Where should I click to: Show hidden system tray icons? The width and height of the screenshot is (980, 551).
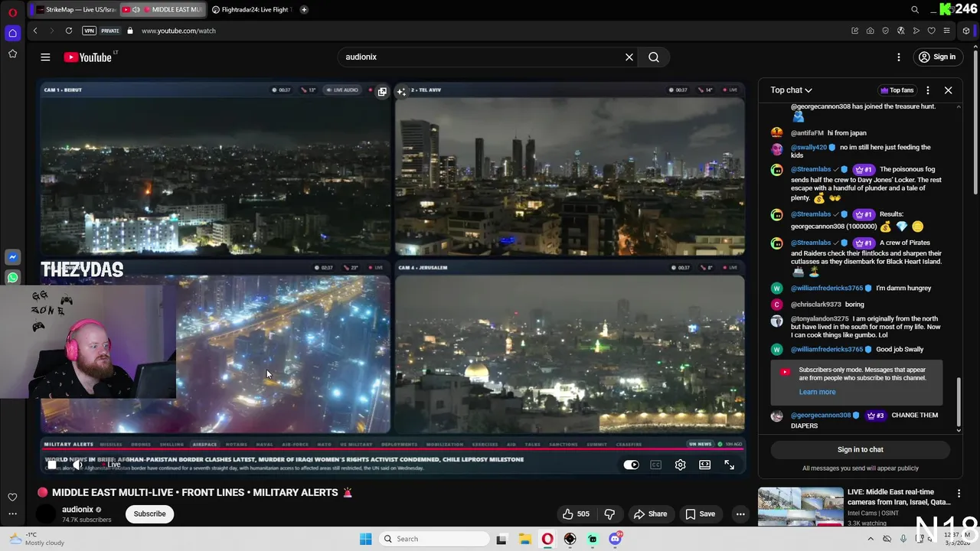coord(871,539)
